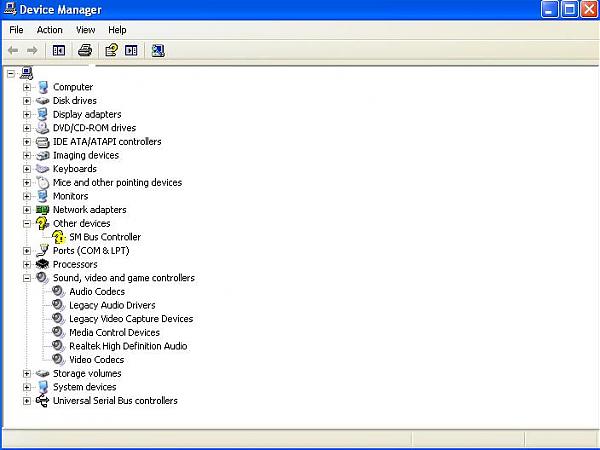Open the View menu
This screenshot has height=450, width=600.
coord(85,30)
